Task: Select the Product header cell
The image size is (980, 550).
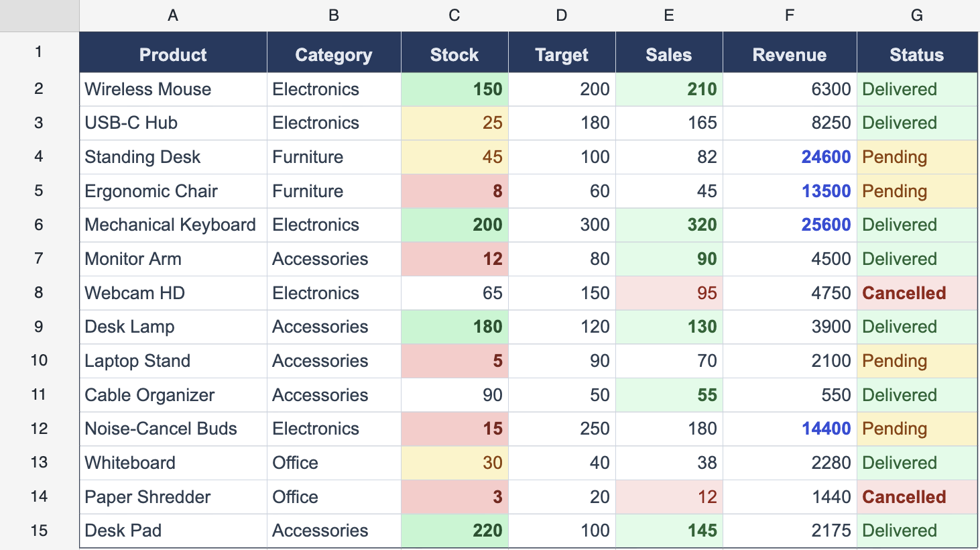Action: [x=173, y=54]
